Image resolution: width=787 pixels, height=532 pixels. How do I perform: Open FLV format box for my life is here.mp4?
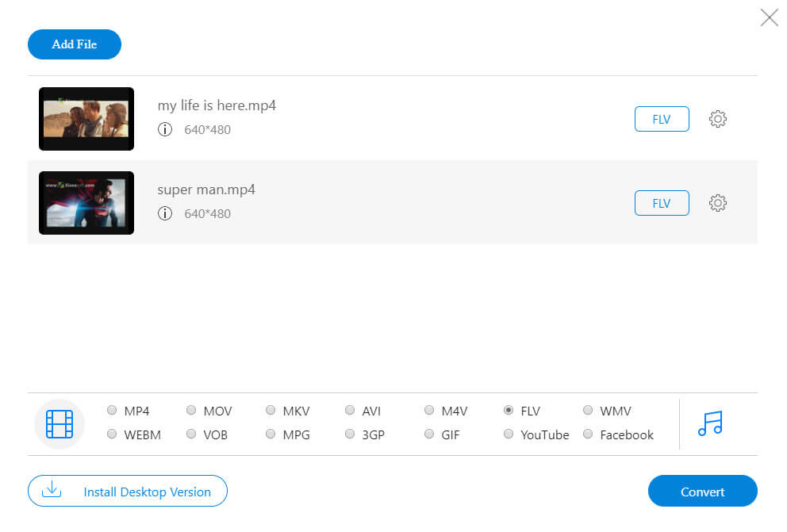(x=662, y=119)
